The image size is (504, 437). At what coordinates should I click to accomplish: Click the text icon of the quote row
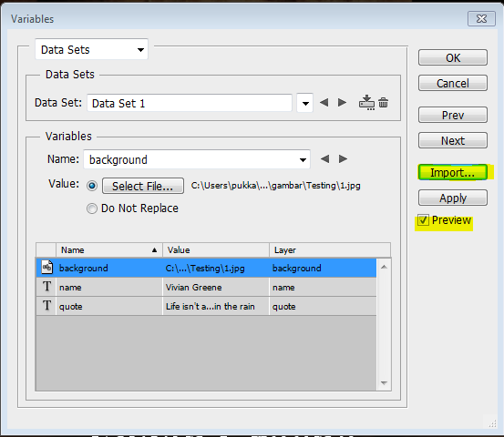click(x=46, y=306)
